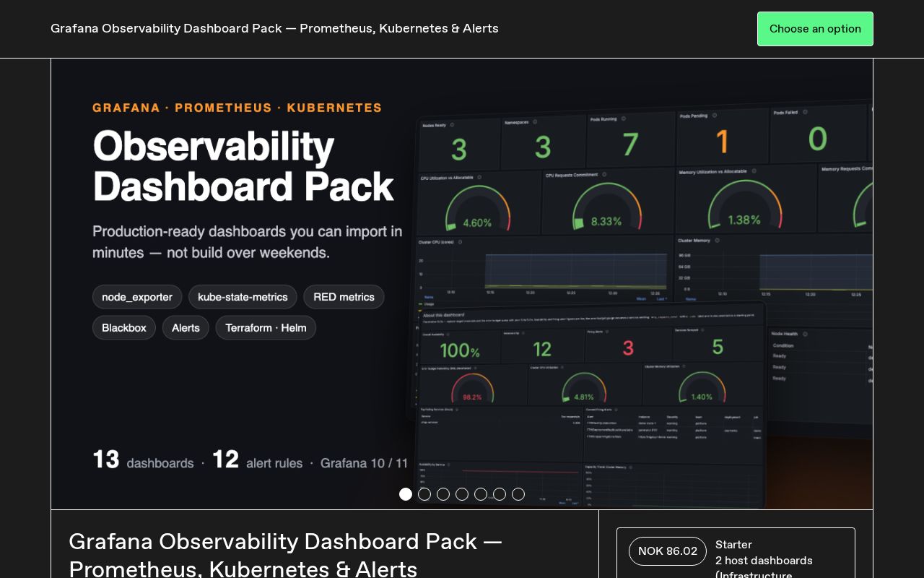
Task: Click the "Blackbox" tag pill
Action: tap(124, 328)
